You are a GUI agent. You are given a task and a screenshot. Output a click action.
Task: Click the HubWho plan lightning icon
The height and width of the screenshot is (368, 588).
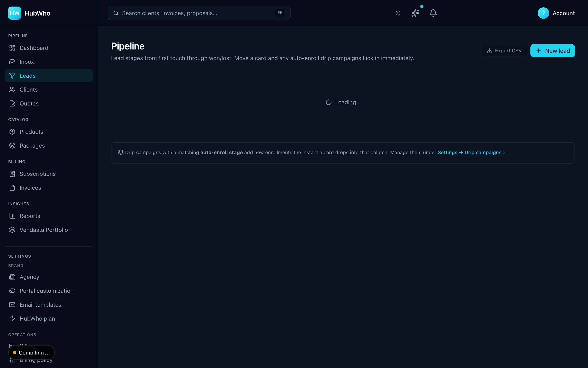pyautogui.click(x=12, y=319)
